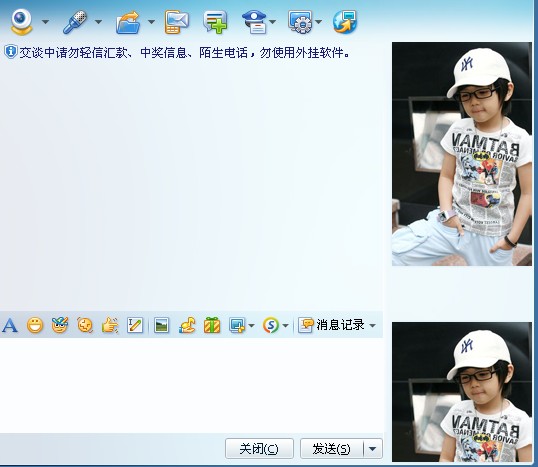Image resolution: width=538 pixels, height=467 pixels.
Task: Create discussion group with green plus icon
Action: pos(215,22)
